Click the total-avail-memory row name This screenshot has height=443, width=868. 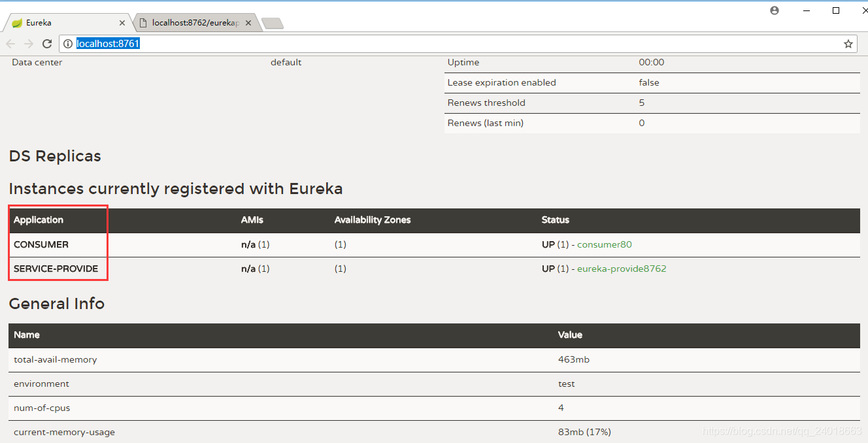tap(56, 359)
